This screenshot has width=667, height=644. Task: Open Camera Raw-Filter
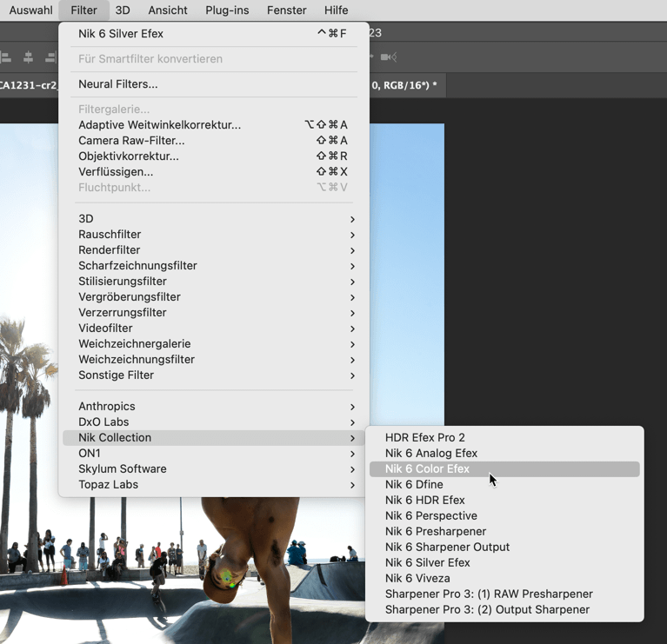pyautogui.click(x=214, y=141)
